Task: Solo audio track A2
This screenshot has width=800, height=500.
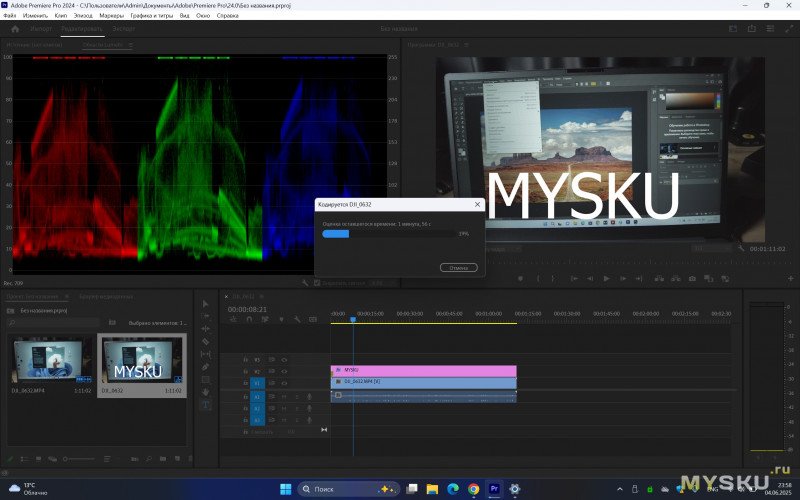Action: click(297, 409)
